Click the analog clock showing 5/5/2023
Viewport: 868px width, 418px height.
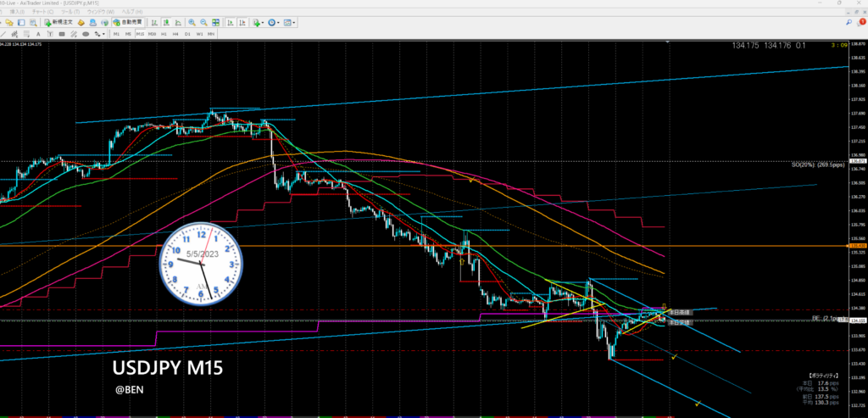[200, 264]
